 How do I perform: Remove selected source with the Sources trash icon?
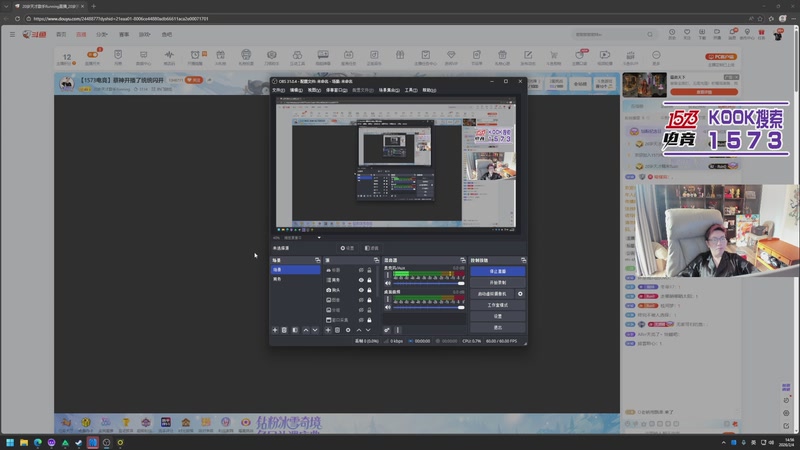pyautogui.click(x=337, y=330)
